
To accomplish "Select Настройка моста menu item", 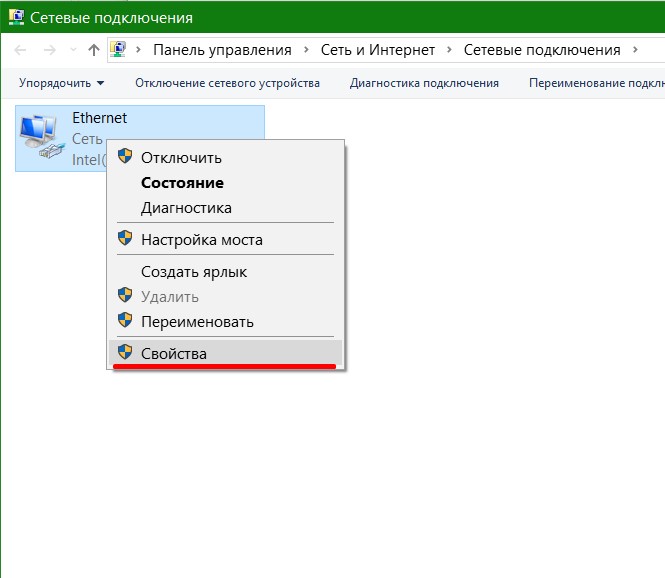I will 225,240.
